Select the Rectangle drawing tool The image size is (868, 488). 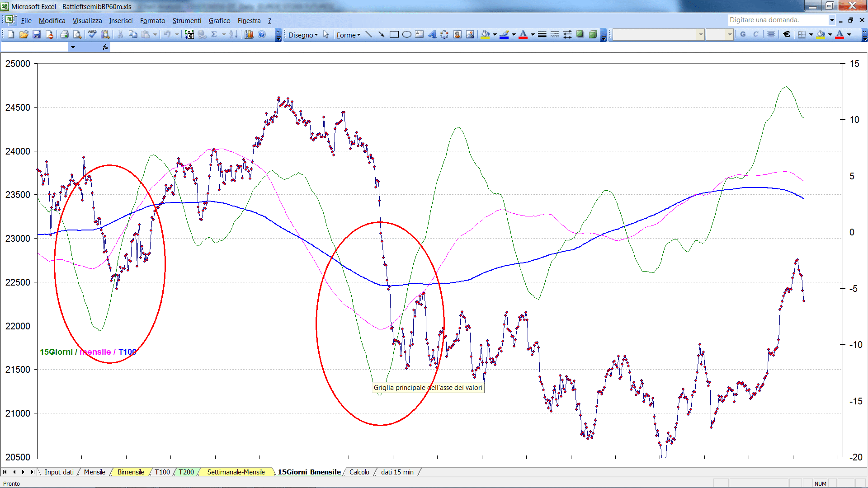394,34
